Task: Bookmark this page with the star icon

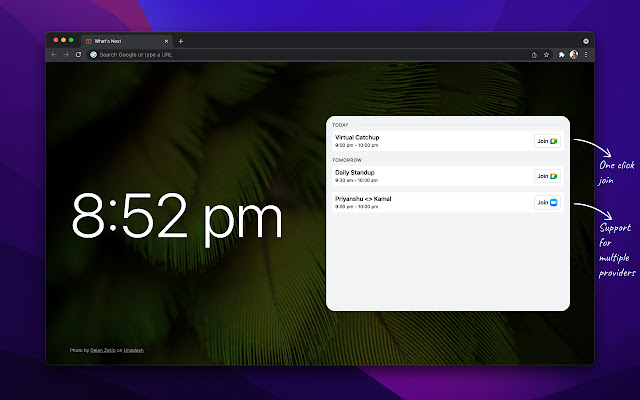Action: pyautogui.click(x=546, y=54)
